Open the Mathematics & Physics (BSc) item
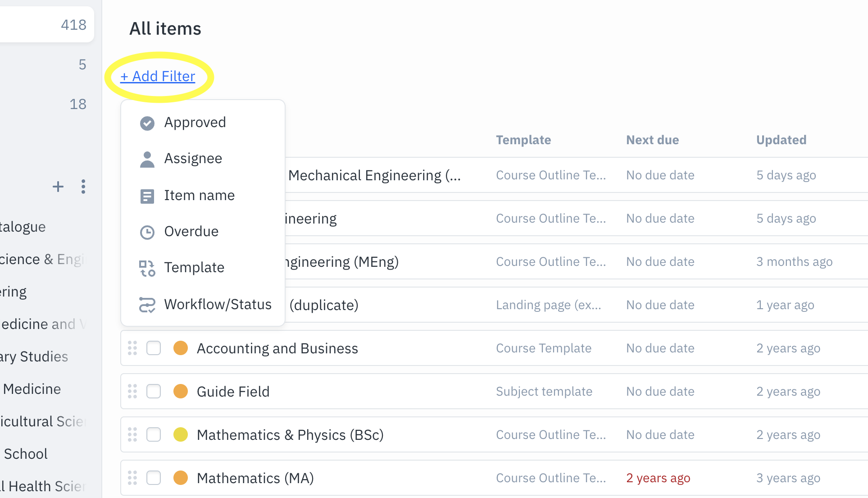868x498 pixels. [290, 434]
